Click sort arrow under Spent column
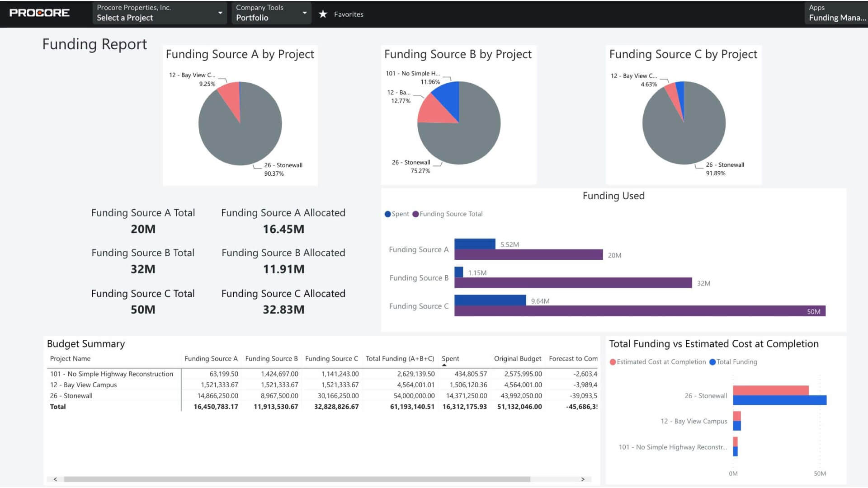868x488 pixels. pos(444,365)
